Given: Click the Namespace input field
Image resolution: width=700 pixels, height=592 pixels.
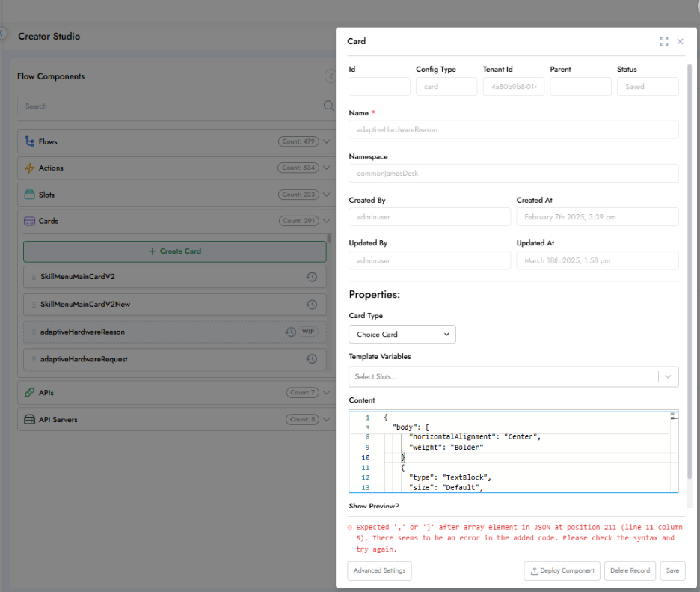Looking at the screenshot, I should pos(513,174).
